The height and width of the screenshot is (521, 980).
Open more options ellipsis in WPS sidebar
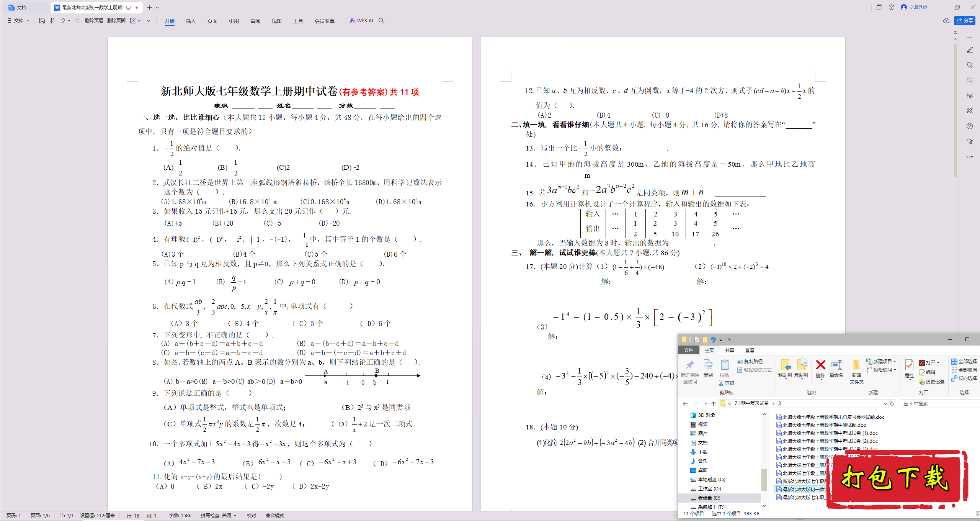pyautogui.click(x=970, y=157)
